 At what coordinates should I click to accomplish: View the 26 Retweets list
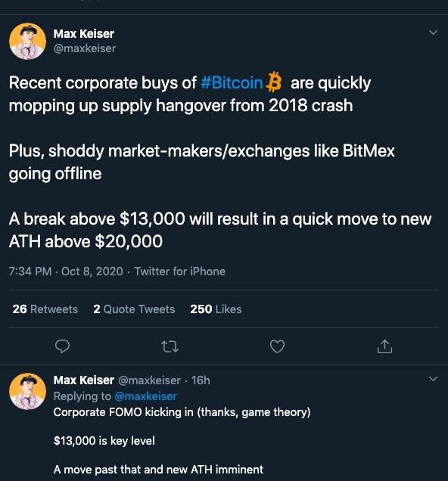45,309
